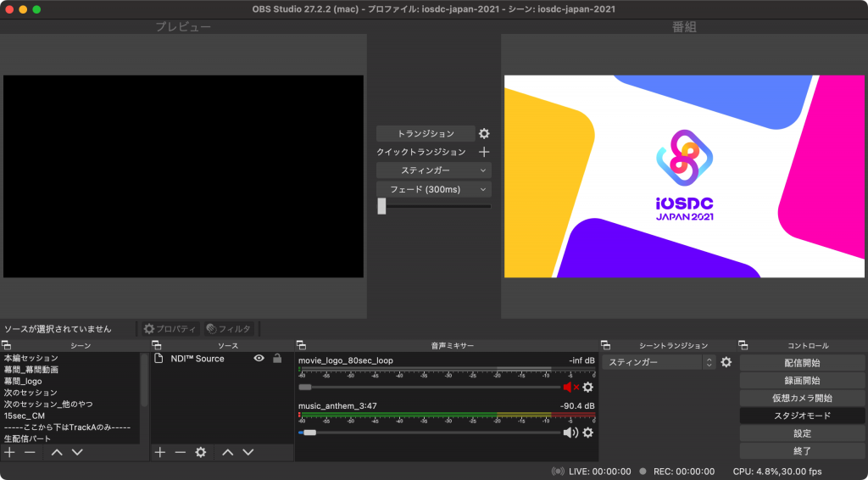Toggle visibility eye of NDI Source

pyautogui.click(x=259, y=358)
